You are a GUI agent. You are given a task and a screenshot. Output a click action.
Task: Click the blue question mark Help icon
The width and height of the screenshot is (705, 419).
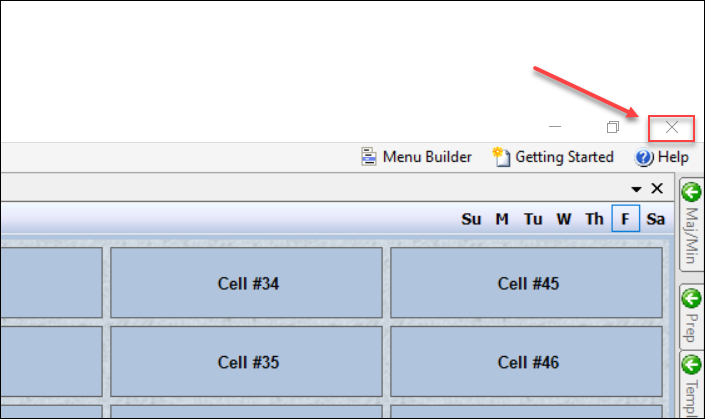pos(644,157)
